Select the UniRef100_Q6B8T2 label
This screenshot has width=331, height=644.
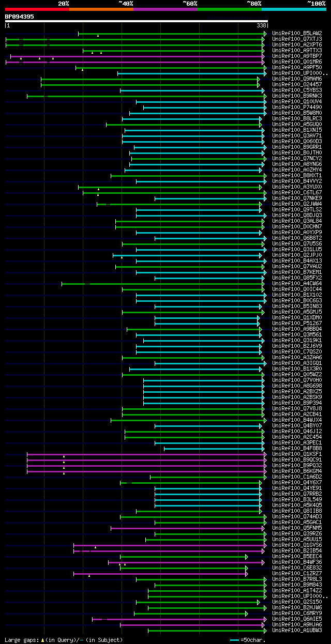pyautogui.click(x=297, y=238)
